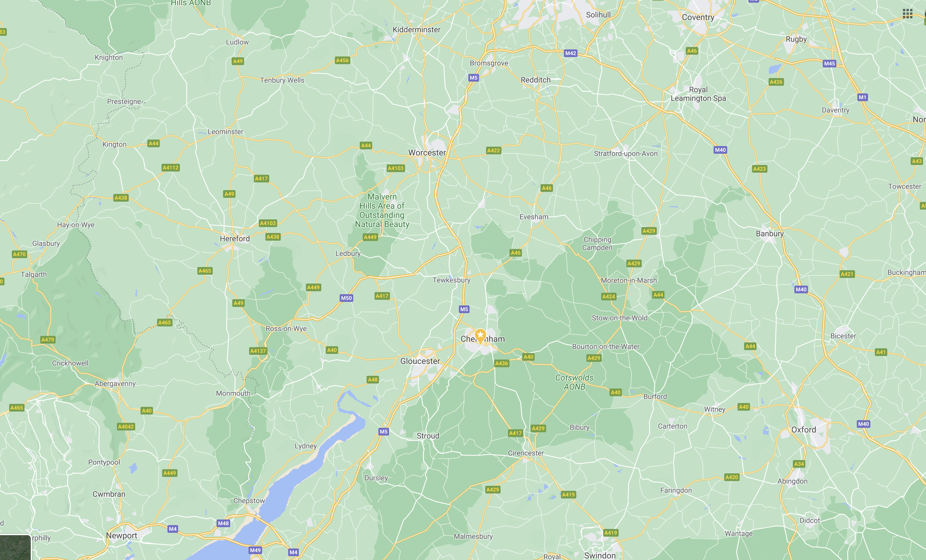Click the Royal Leamington Spa label

(698, 94)
